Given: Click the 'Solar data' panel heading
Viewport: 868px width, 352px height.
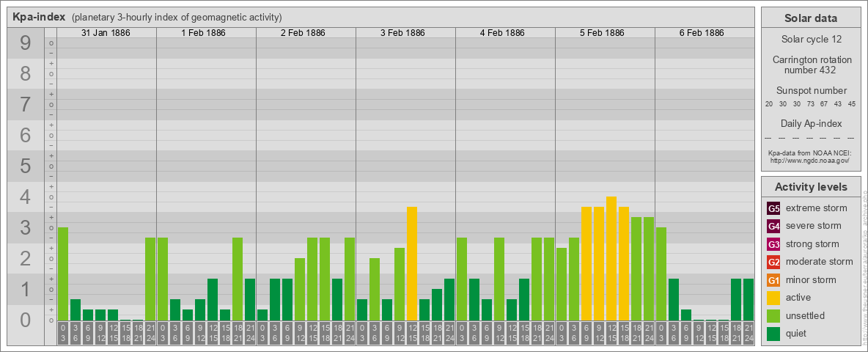Looking at the screenshot, I should 810,18.
